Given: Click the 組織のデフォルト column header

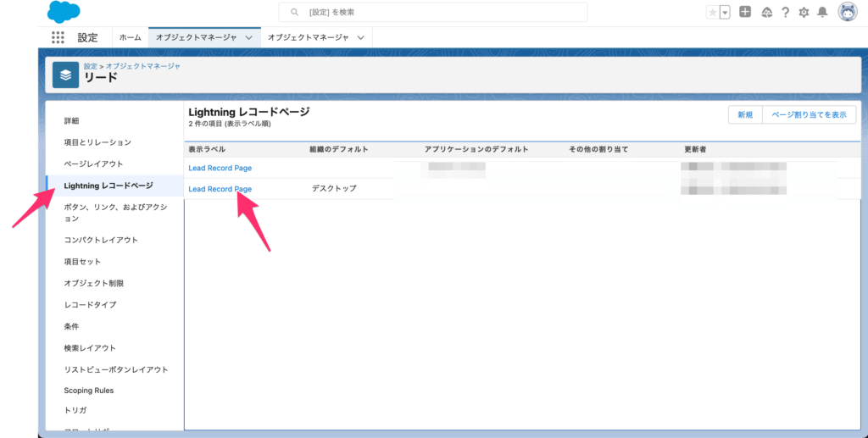Looking at the screenshot, I should [339, 149].
